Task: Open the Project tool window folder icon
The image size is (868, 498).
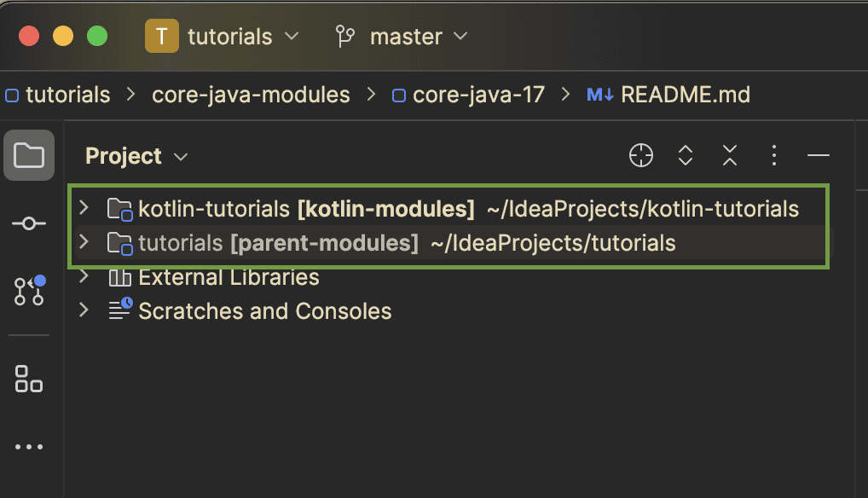Action: click(29, 155)
